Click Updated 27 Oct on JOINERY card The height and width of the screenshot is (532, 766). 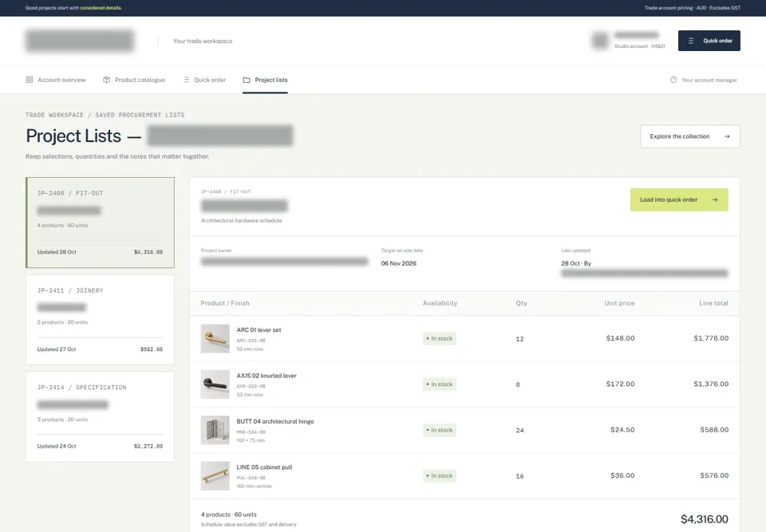(x=57, y=349)
